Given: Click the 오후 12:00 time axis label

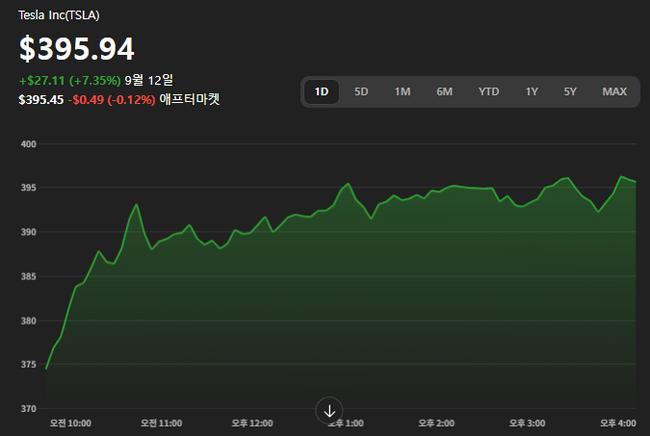Looking at the screenshot, I should 252,423.
